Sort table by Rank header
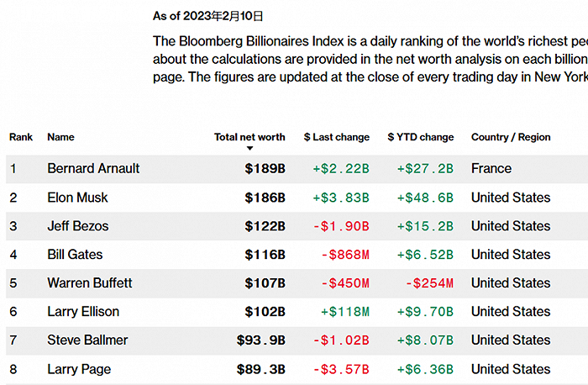This screenshot has height=385, width=588. pyautogui.click(x=21, y=137)
